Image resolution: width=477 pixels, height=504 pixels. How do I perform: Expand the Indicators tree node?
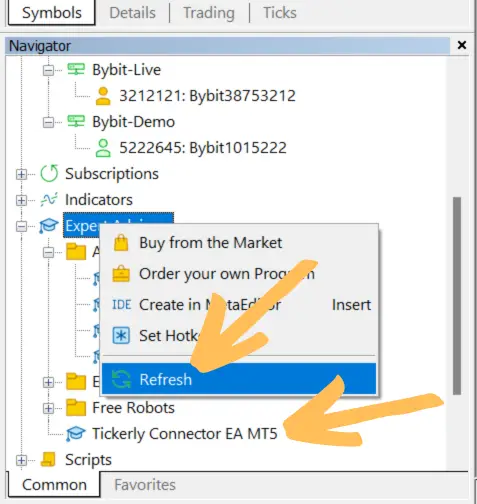point(21,200)
